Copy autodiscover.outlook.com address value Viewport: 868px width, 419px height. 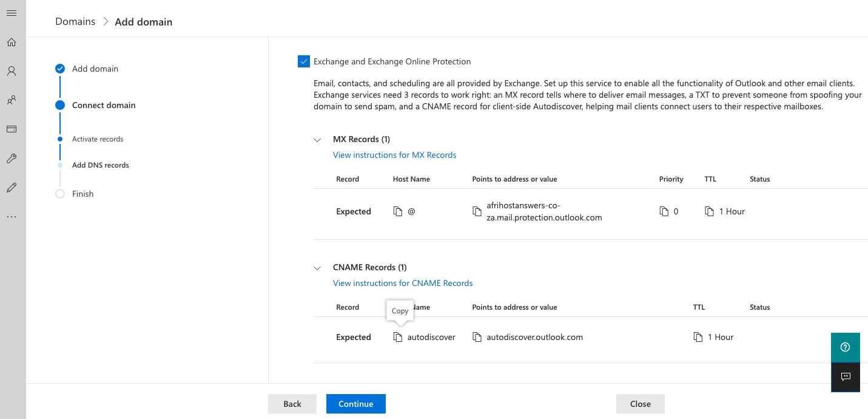tap(477, 337)
